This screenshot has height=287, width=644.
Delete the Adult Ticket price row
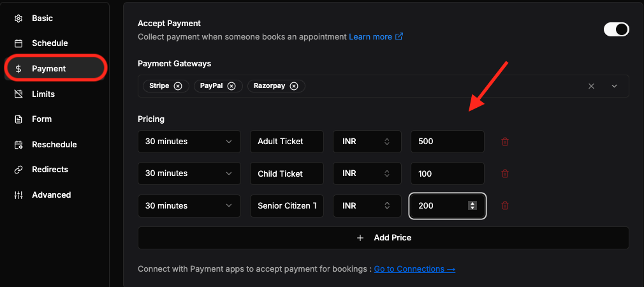click(505, 142)
